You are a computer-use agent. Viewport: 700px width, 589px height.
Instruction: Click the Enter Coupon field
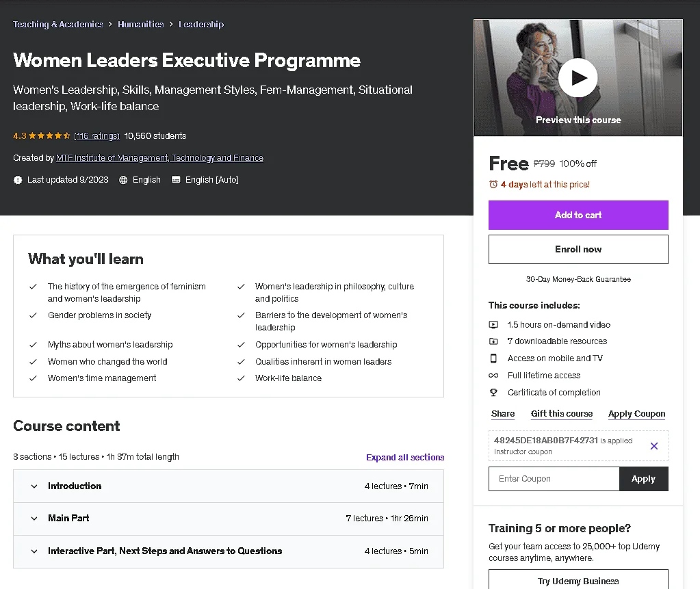click(x=554, y=479)
